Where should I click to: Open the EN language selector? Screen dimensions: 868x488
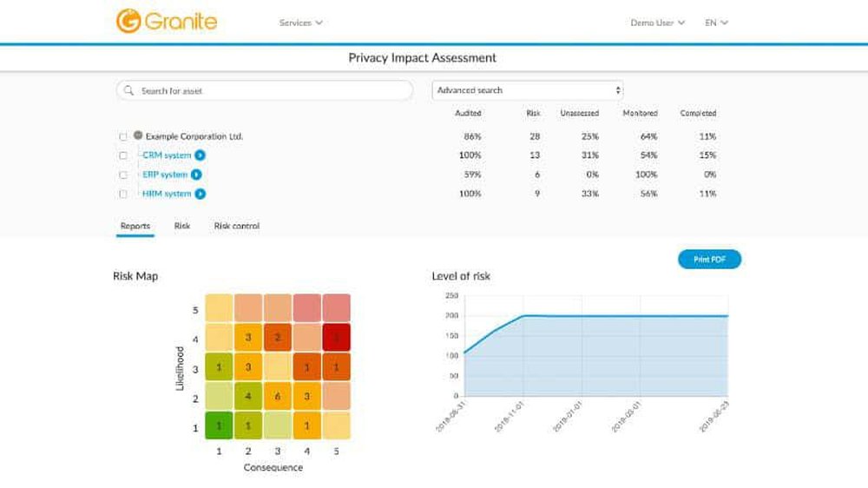coord(716,23)
